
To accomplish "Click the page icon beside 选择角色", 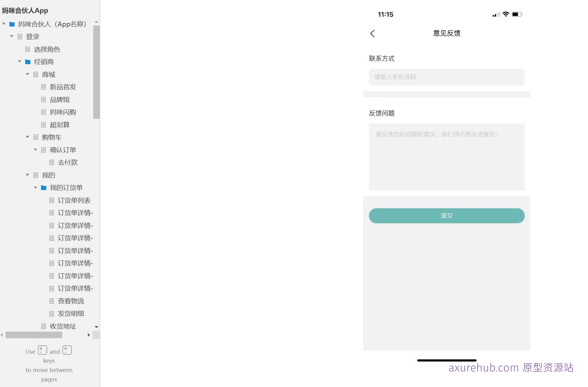I will point(28,49).
